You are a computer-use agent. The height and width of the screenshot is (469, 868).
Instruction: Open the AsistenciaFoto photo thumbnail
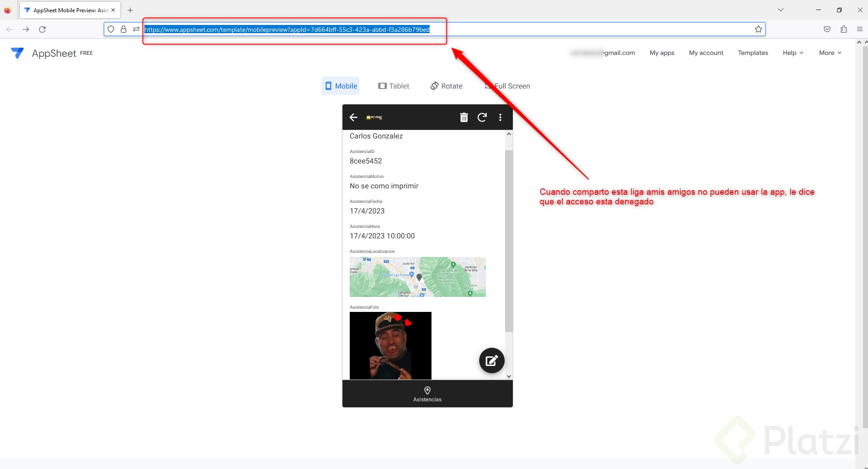pyautogui.click(x=391, y=346)
